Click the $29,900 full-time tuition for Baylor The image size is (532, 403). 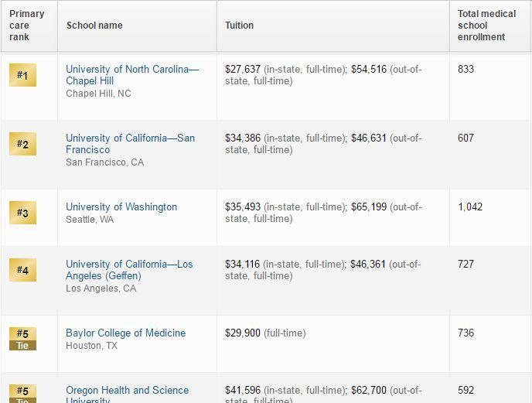(x=243, y=333)
